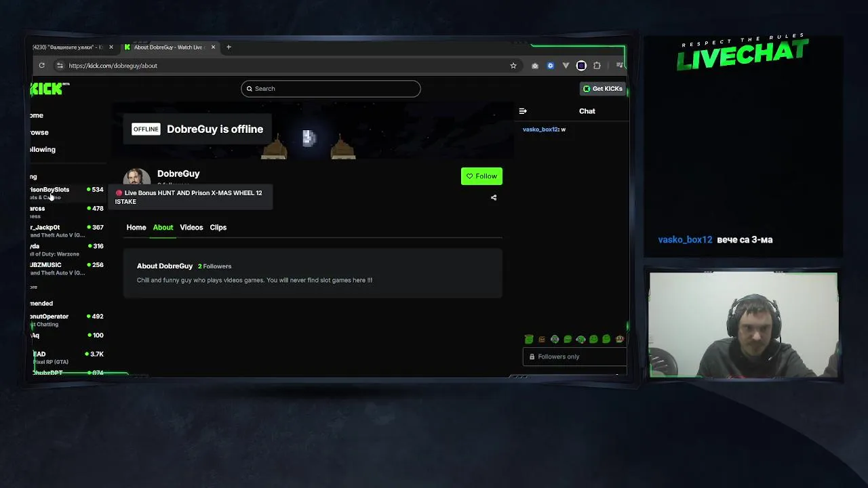Click username vasko_box12 in Kick chat

[x=540, y=129]
